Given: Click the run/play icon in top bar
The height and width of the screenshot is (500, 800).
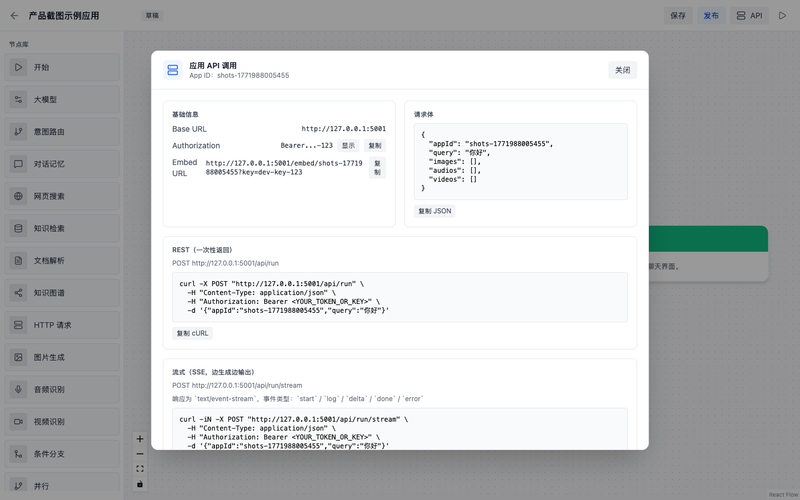Looking at the screenshot, I should [x=782, y=16].
